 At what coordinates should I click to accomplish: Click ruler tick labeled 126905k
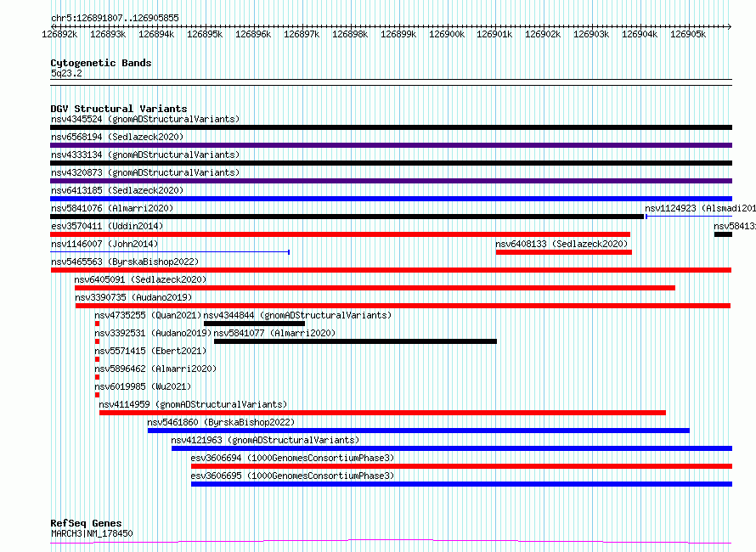689,34
